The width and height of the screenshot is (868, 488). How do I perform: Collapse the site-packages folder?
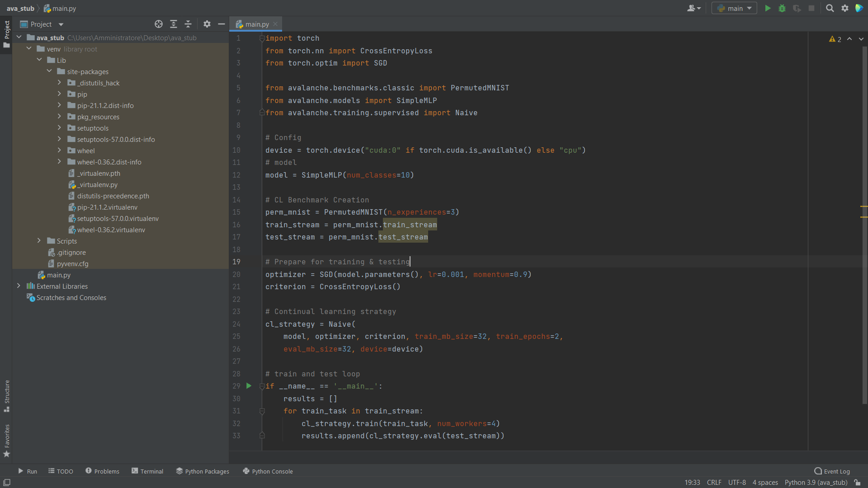[50, 71]
